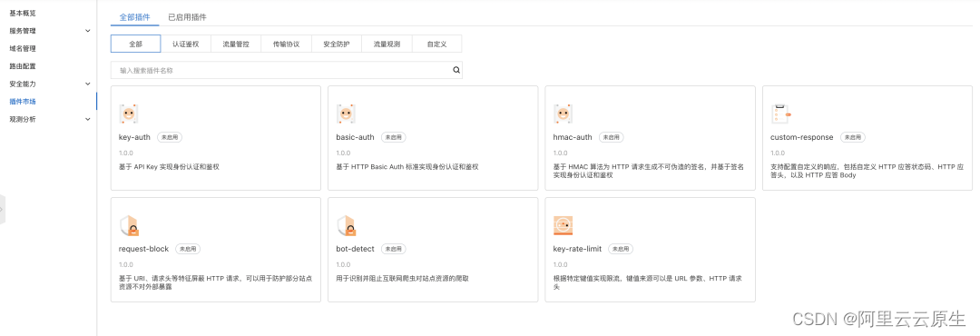
Task: Click the key-rate-limit orange icon
Action: coord(563,226)
